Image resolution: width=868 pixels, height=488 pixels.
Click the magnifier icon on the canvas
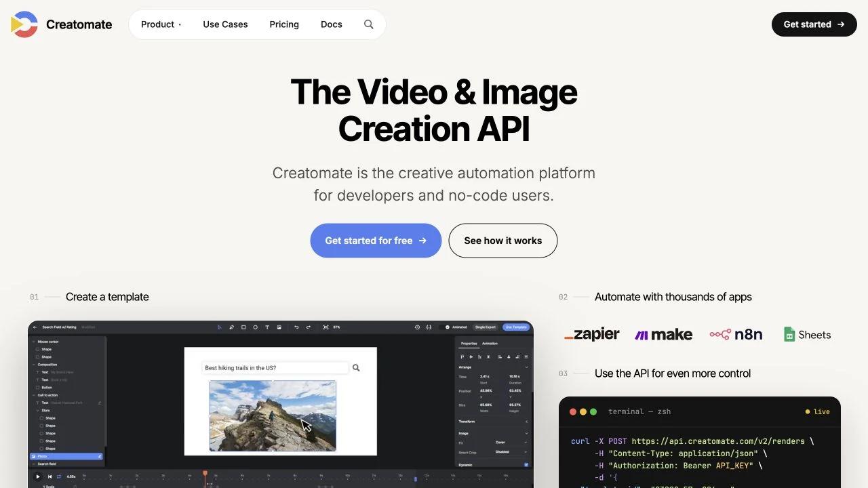point(356,368)
